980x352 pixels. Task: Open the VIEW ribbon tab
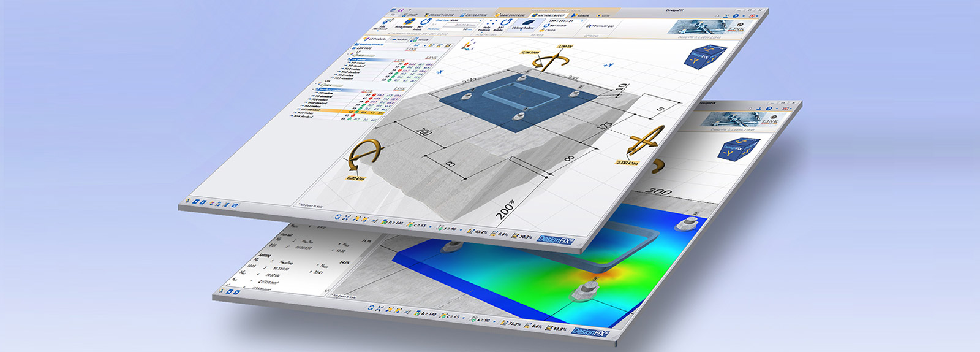point(603,15)
